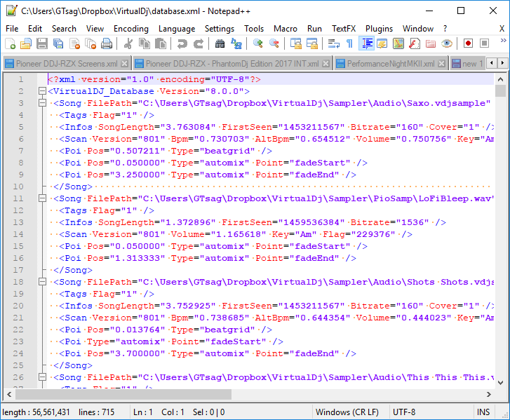
Task: Switch to PerformanceNightMKII.xml tab
Action: (x=384, y=64)
